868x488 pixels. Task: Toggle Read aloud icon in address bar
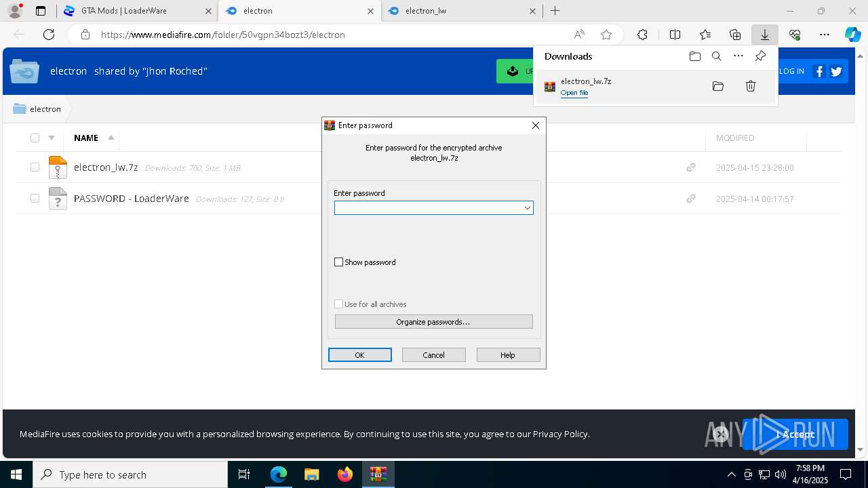click(x=579, y=35)
